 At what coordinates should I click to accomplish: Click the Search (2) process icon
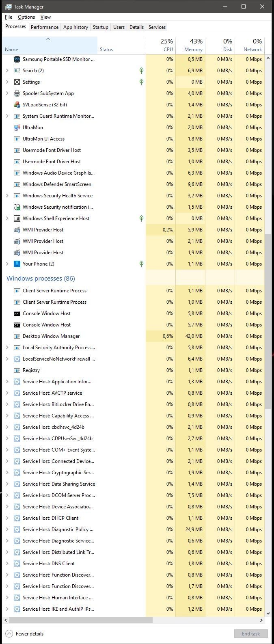tap(17, 70)
